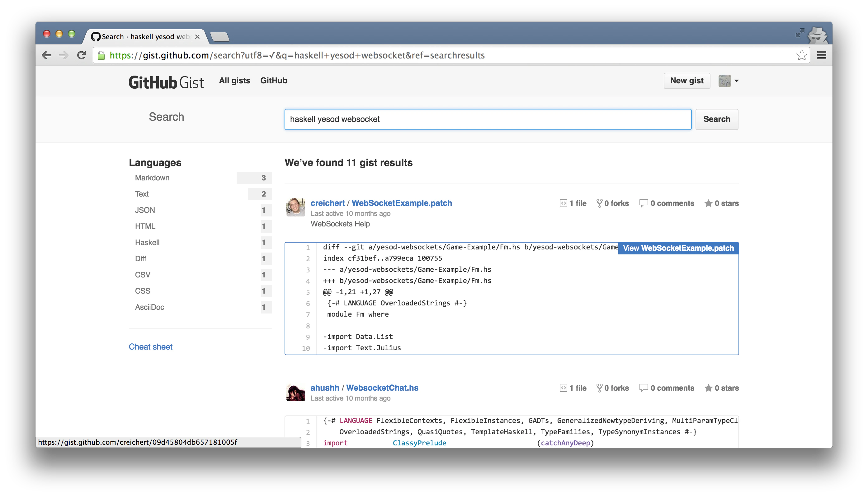Image resolution: width=868 pixels, height=497 pixels.
Task: Click the browser reload icon
Action: [x=81, y=55]
